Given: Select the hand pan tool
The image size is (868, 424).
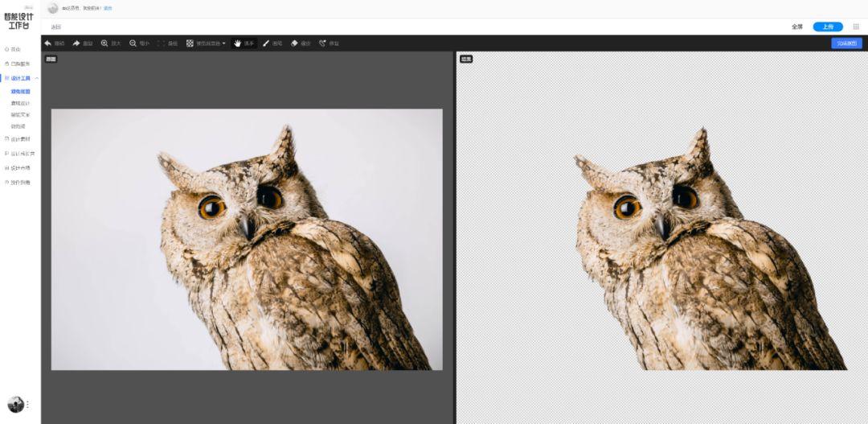Looking at the screenshot, I should pyautogui.click(x=244, y=43).
